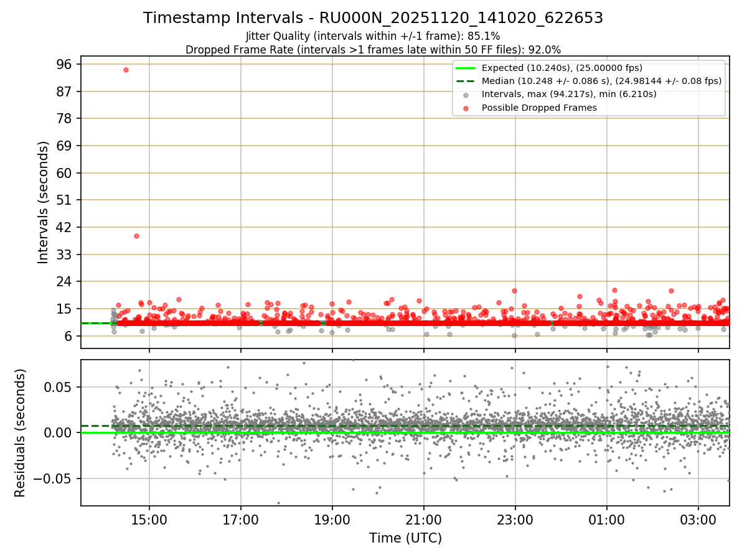Click the '15:00' x-axis tick label
This screenshot has height=560, width=747.
149,519
